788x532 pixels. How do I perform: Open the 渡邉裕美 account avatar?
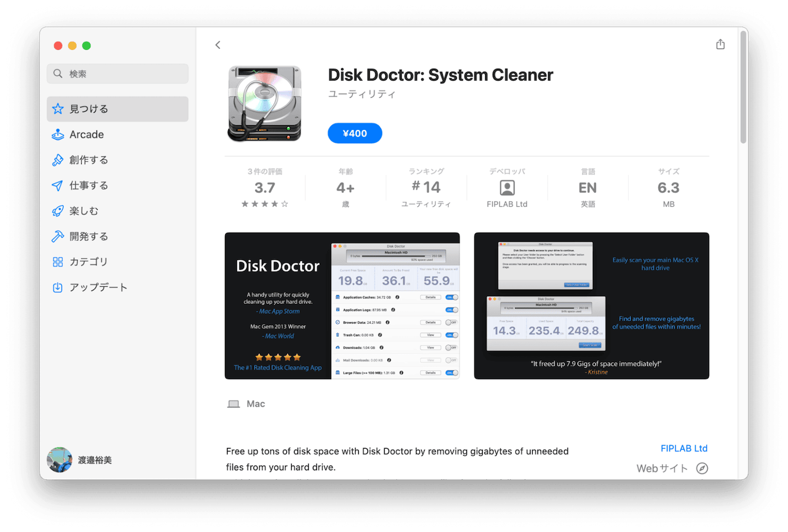point(59,460)
